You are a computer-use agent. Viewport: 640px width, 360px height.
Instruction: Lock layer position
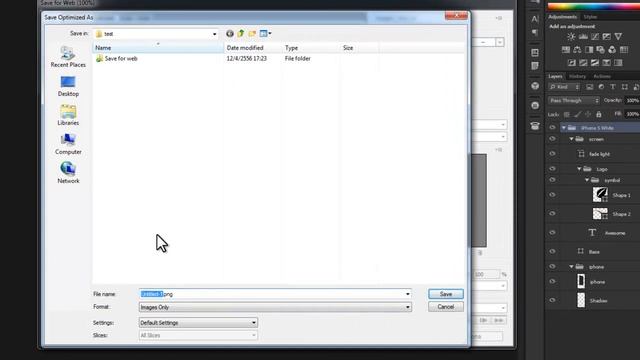click(x=588, y=114)
